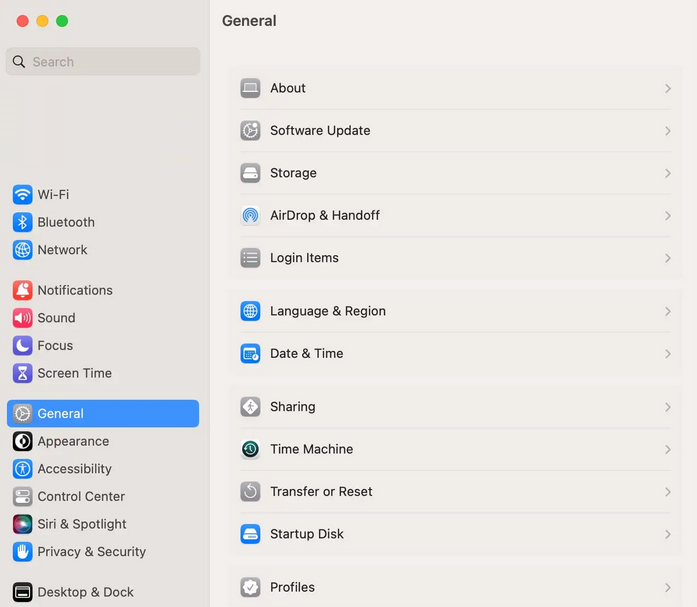Viewport: 697px width, 607px height.
Task: Click the Startup Disk icon
Action: pos(250,534)
